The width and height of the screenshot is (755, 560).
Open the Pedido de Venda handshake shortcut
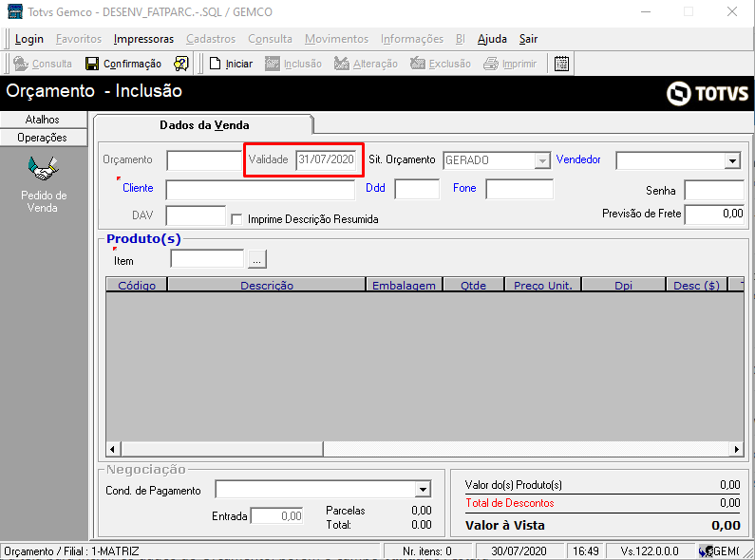[x=44, y=169]
